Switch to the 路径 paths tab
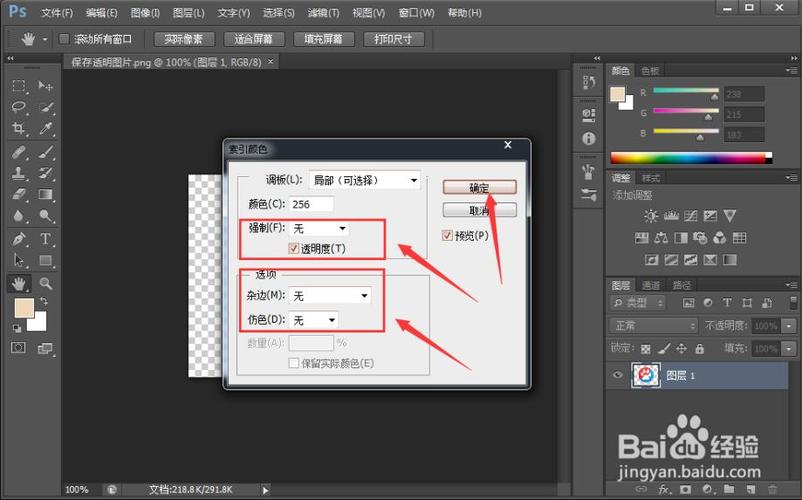The height and width of the screenshot is (500, 802). pyautogui.click(x=682, y=285)
